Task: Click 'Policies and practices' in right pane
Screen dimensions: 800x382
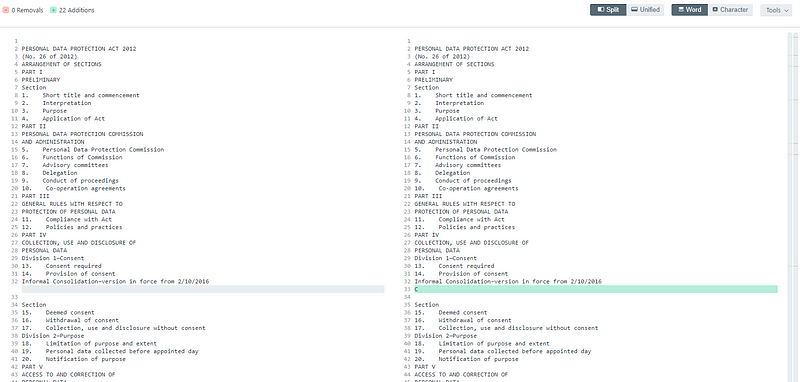Action: tap(477, 227)
